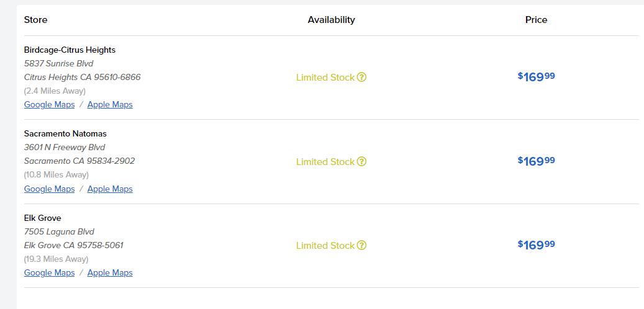Click the 5837 Sunrise Blvd address line
This screenshot has width=644, height=309.
[x=58, y=64]
